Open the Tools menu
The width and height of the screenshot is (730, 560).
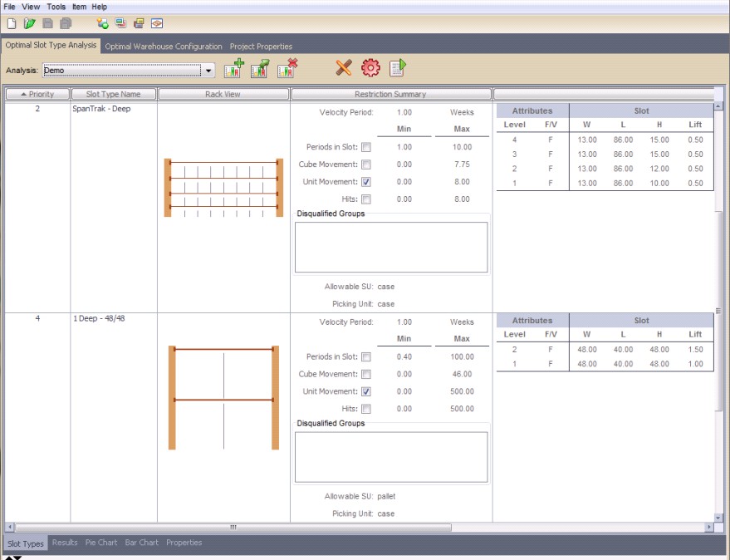(x=56, y=7)
